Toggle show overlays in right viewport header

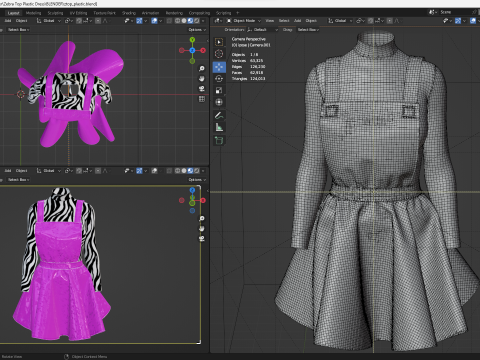click(x=473, y=21)
